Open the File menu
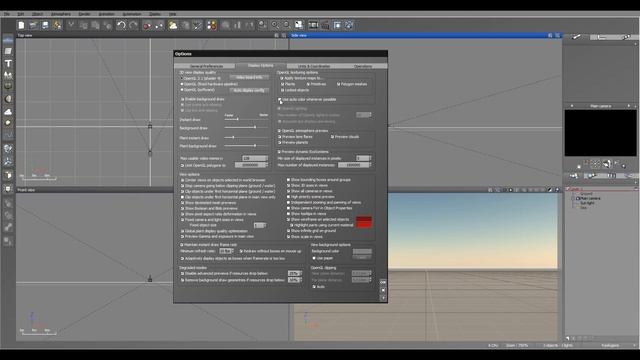The height and width of the screenshot is (360, 640). point(7,14)
